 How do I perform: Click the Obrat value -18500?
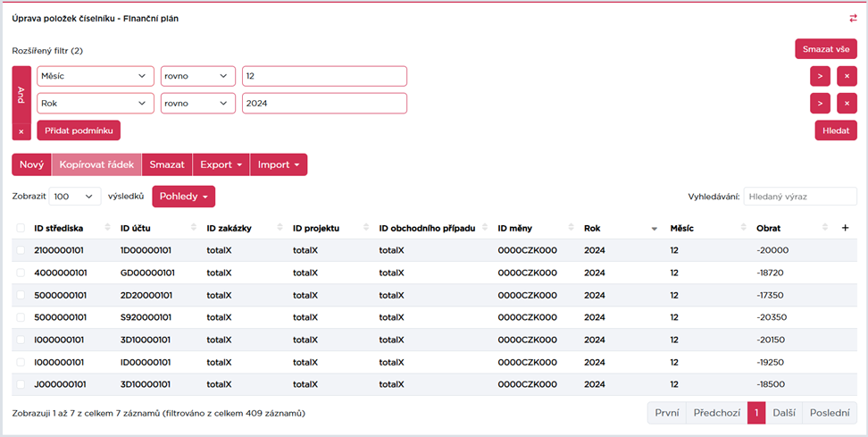click(x=771, y=384)
